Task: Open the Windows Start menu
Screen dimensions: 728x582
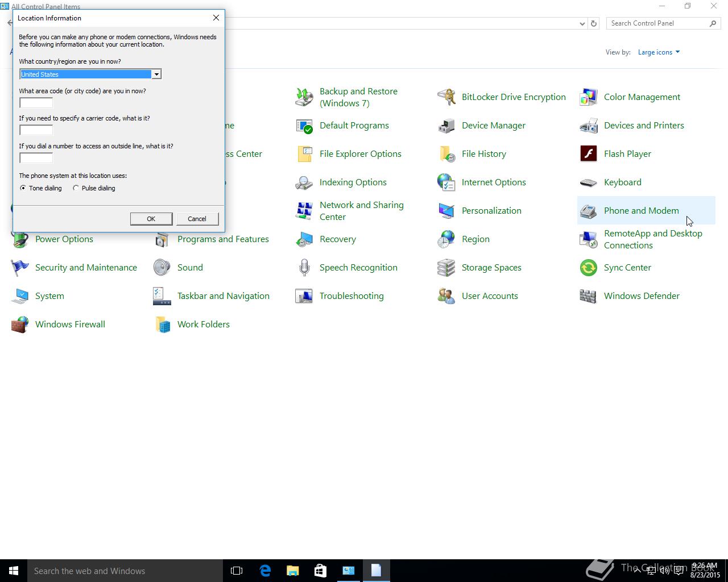Action: 14,571
